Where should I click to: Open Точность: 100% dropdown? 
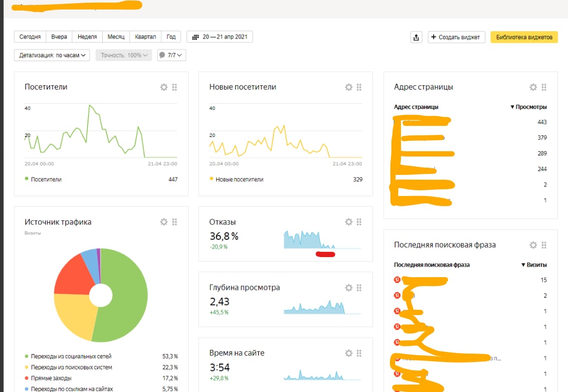point(123,55)
